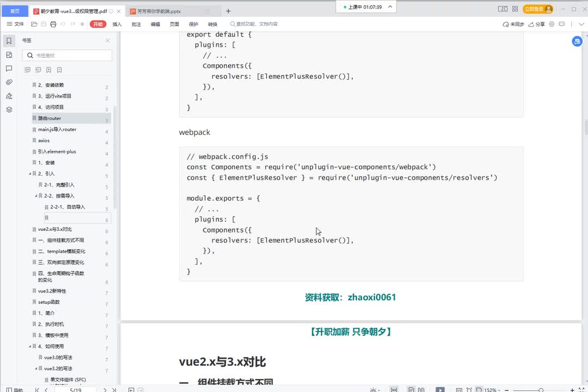Close the bookmarks panel
Screen dimensions: 588x392
tap(108, 40)
